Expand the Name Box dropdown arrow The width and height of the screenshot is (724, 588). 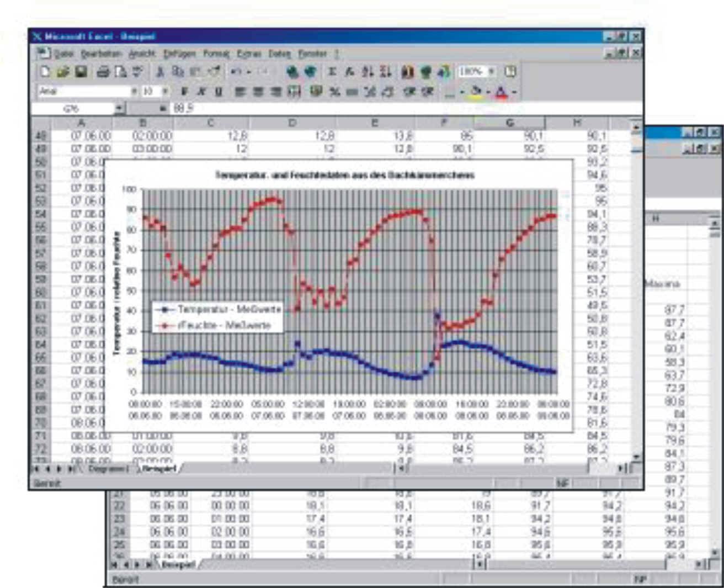(x=120, y=109)
